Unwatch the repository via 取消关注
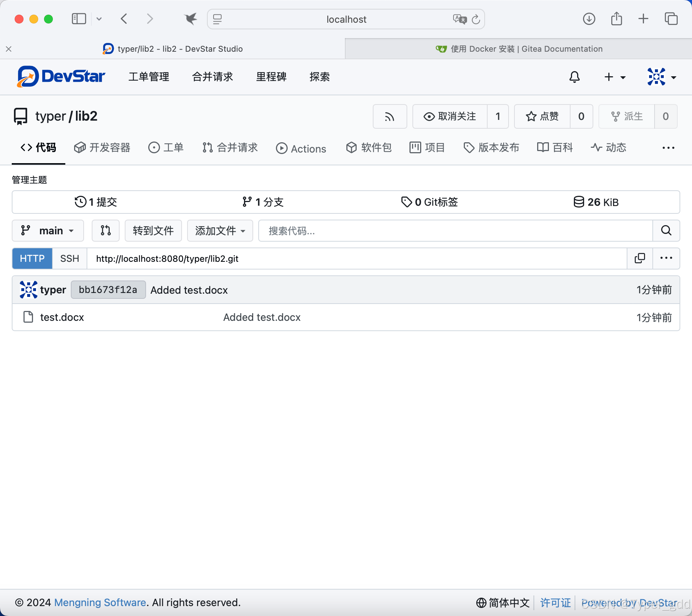This screenshot has height=616, width=692. pyautogui.click(x=450, y=117)
